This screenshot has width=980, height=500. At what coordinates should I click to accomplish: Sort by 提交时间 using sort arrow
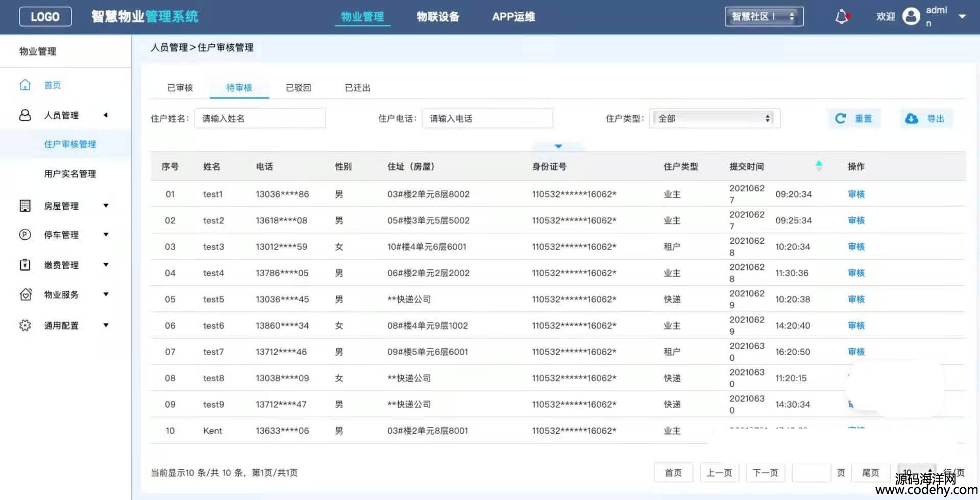819,166
